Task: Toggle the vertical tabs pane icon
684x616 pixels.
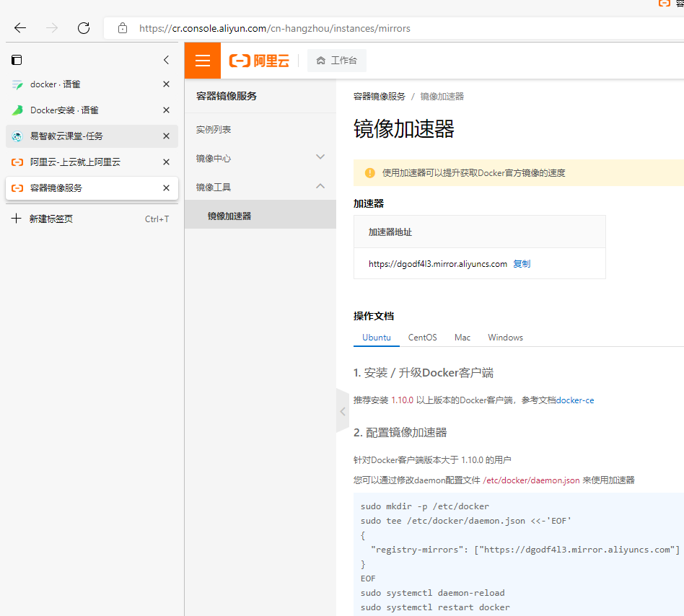Action: pos(17,60)
